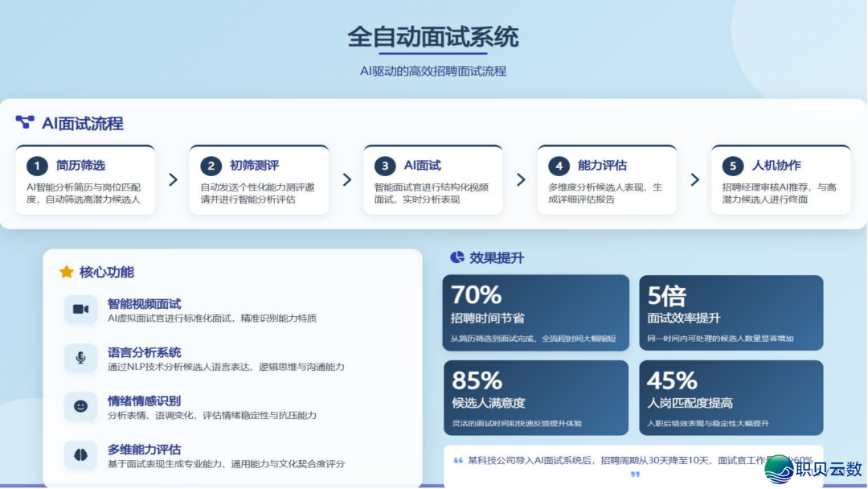Screen dimensions: 868x489
Task: Click the 效果提升 section heading
Action: coord(497,257)
